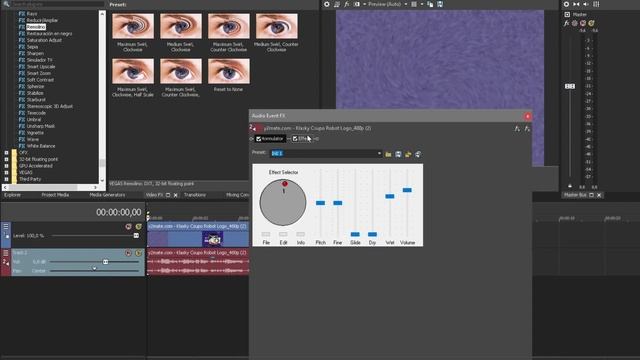Screen dimensions: 640x360
Task: Toggle the Formulator plug-in checkbox
Action: [x=258, y=139]
